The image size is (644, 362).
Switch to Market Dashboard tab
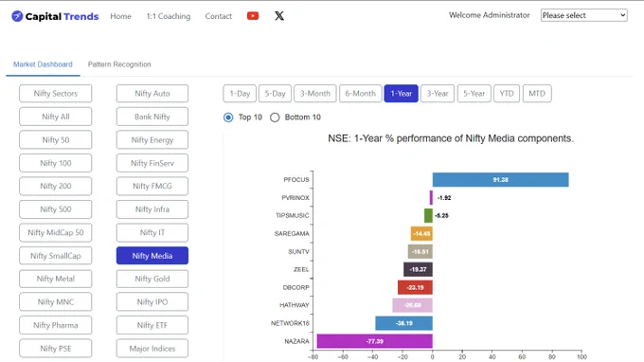(x=43, y=64)
